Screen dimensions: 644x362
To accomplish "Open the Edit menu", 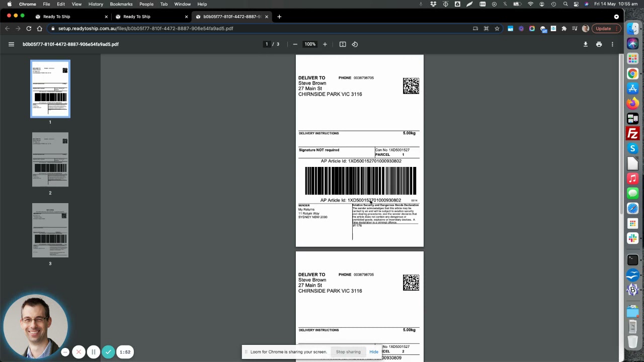I will tap(61, 4).
